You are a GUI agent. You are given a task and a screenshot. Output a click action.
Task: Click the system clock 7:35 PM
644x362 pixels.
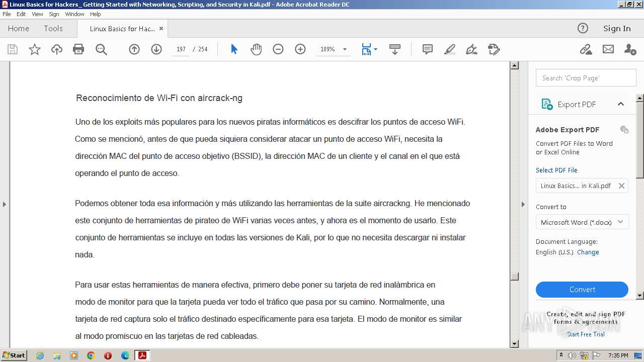(x=618, y=355)
